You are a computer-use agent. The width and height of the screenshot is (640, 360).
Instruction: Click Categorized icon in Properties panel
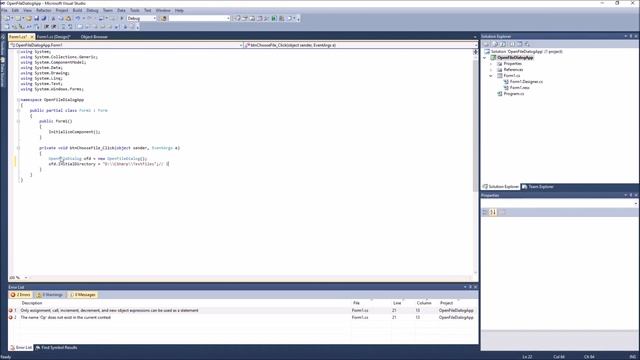point(485,212)
